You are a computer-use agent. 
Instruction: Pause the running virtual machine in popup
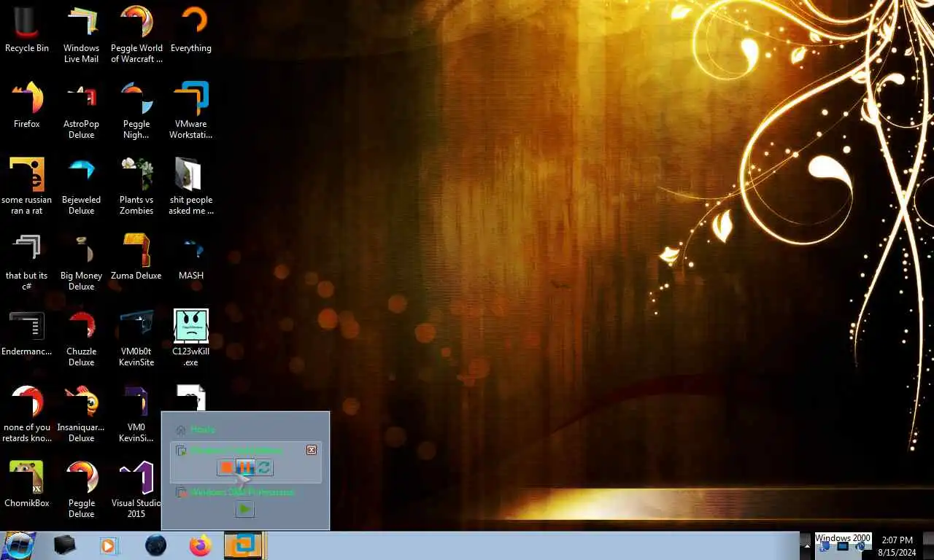246,467
